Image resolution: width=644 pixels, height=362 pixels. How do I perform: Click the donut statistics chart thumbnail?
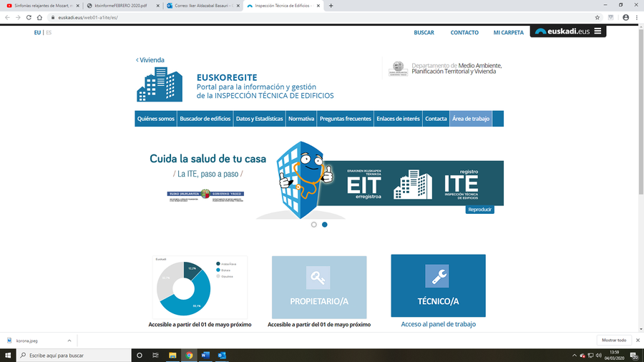click(x=200, y=288)
